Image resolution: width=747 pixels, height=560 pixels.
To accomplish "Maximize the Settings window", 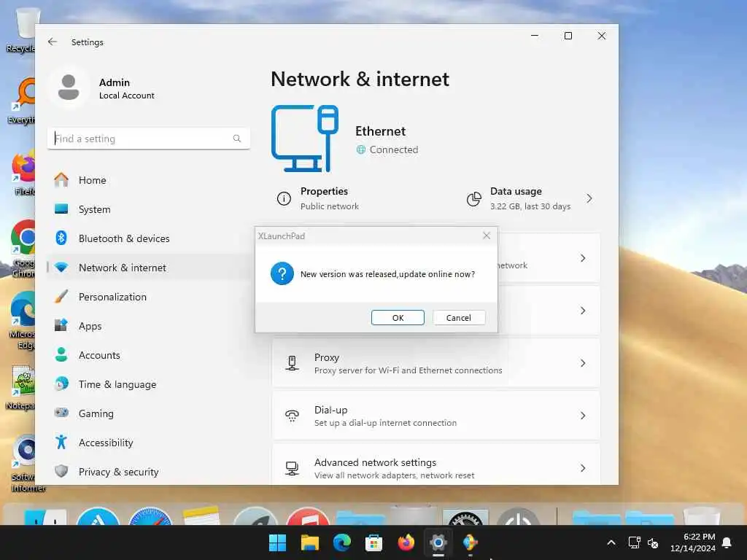I will pyautogui.click(x=568, y=36).
